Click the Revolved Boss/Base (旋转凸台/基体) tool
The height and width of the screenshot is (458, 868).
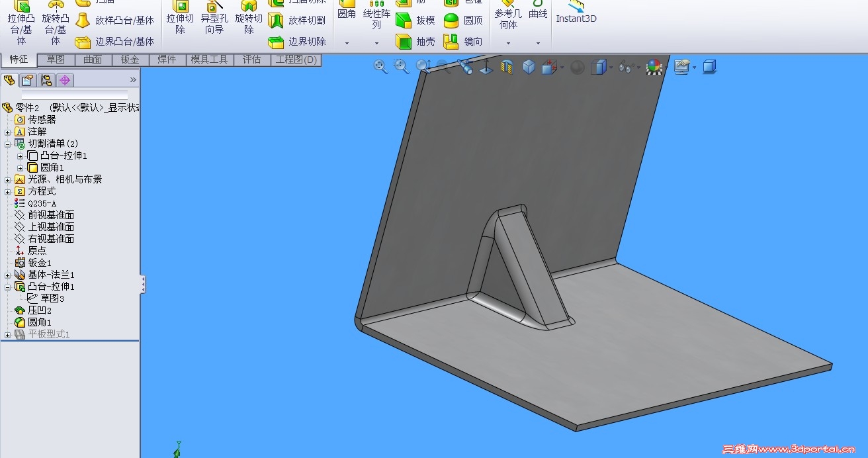click(x=56, y=24)
